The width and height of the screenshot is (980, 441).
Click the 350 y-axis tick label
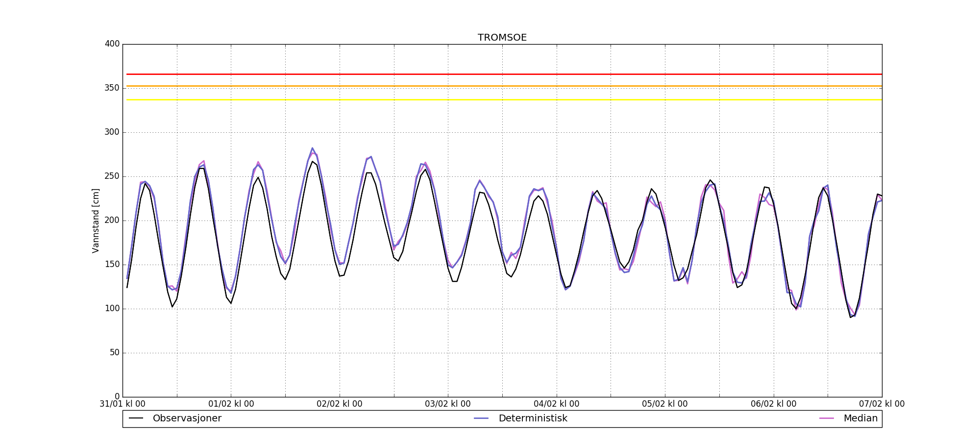tap(112, 88)
